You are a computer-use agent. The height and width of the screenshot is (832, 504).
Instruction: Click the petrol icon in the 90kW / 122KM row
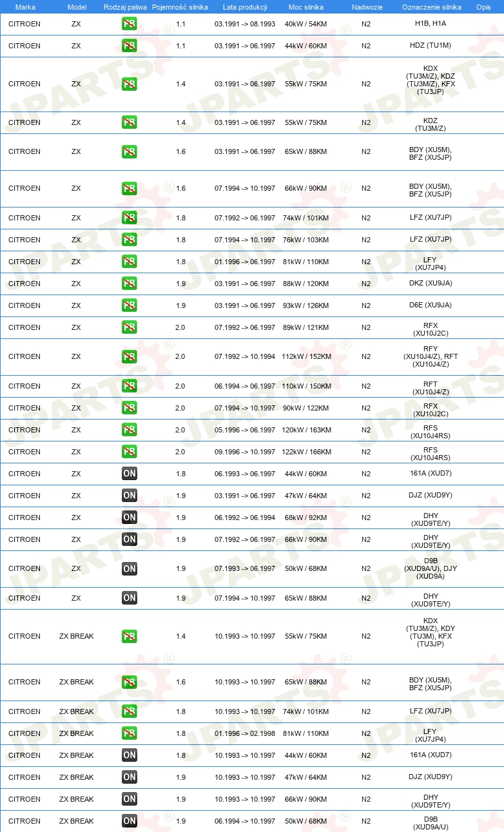click(130, 408)
